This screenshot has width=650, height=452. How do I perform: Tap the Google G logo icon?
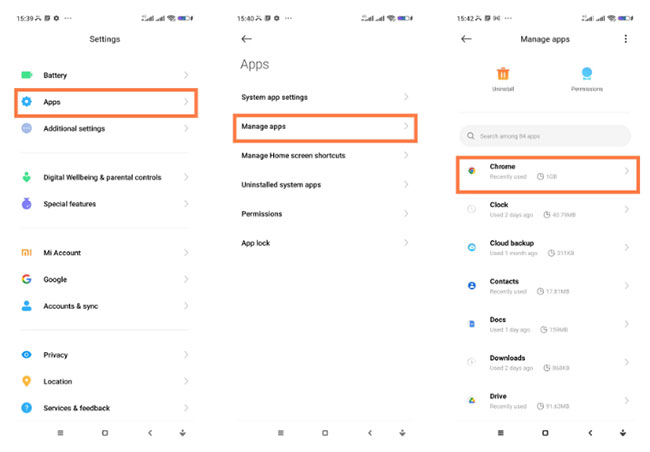(27, 279)
